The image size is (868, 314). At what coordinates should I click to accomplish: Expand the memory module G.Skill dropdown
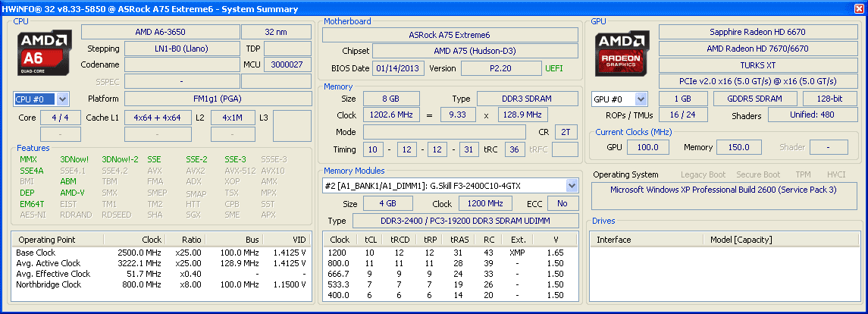(572, 186)
